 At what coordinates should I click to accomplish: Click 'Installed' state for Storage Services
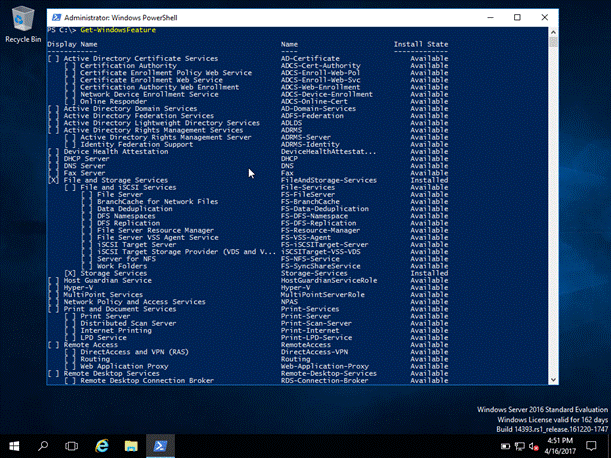[x=429, y=273]
